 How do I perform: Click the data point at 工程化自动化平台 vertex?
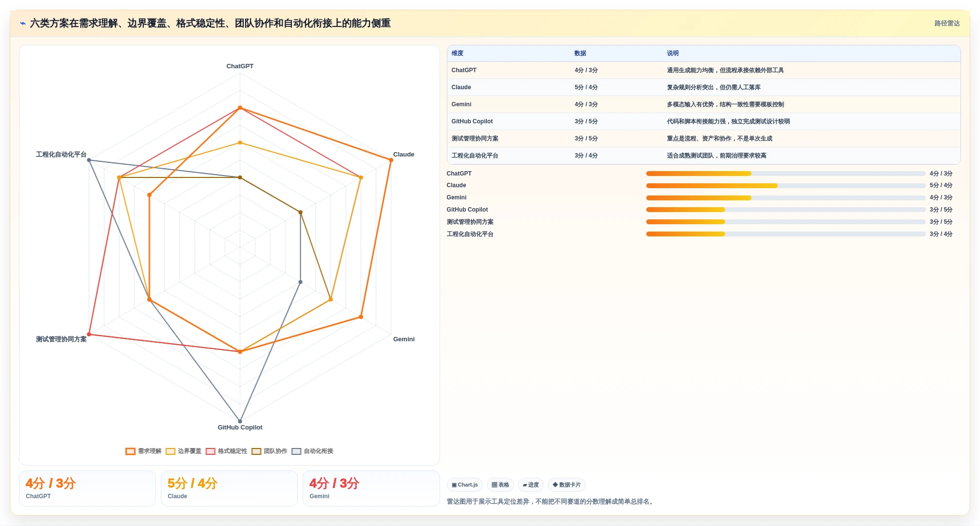click(x=89, y=160)
